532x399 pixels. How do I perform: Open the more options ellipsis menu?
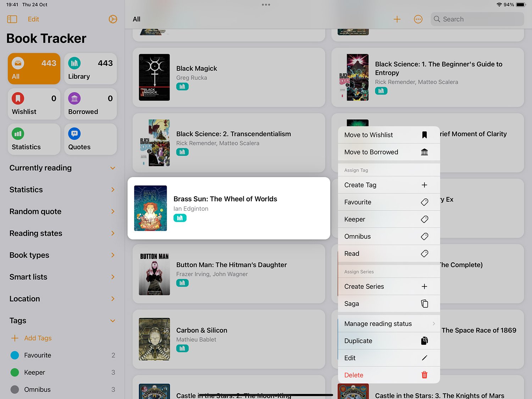pyautogui.click(x=418, y=19)
